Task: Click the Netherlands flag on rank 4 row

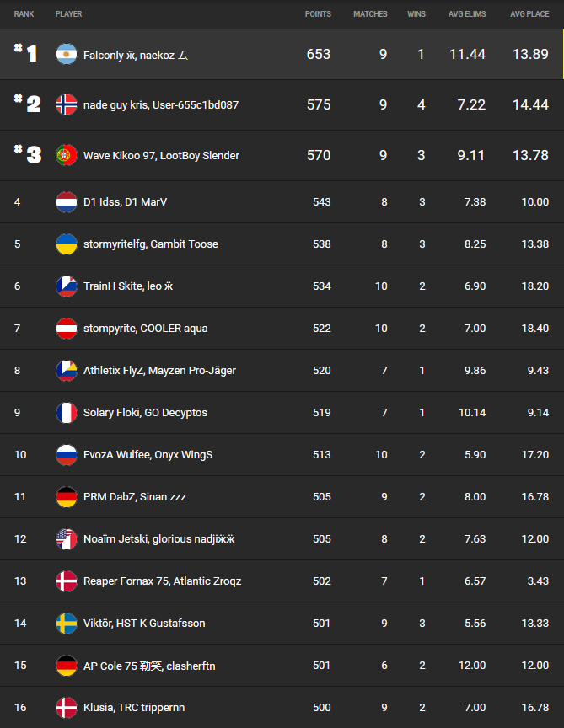Action: coord(66,201)
